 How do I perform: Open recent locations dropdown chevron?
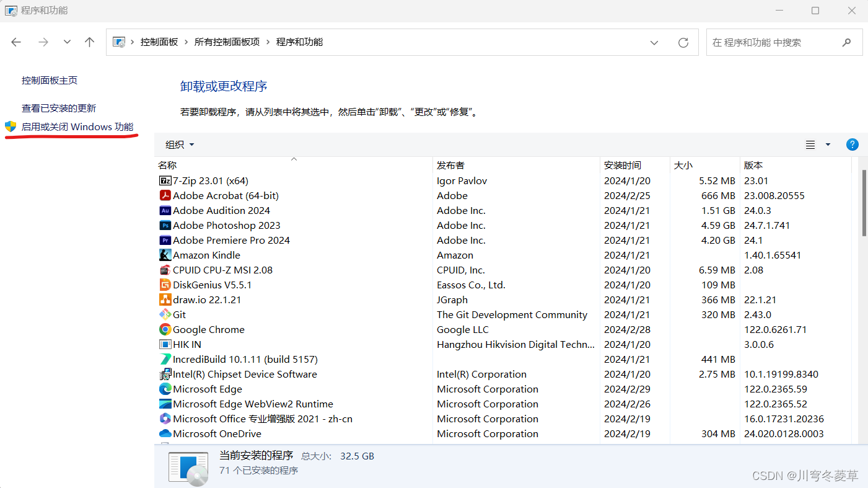[x=67, y=42]
